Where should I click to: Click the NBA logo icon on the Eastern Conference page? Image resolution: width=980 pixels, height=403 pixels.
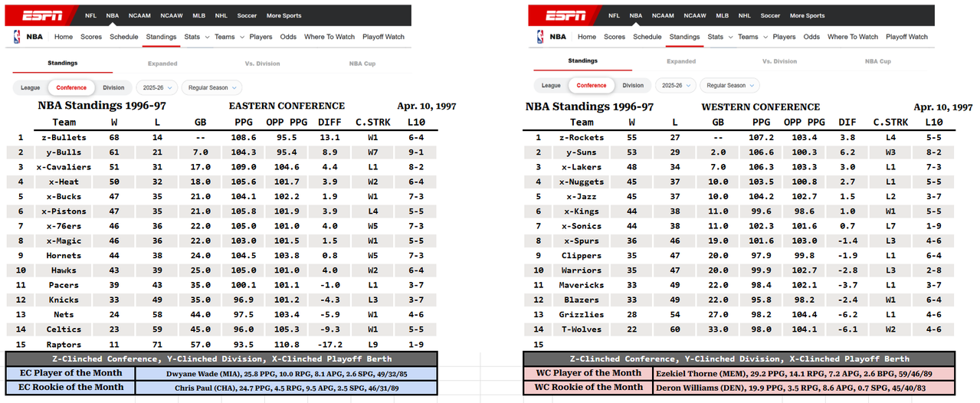18,37
